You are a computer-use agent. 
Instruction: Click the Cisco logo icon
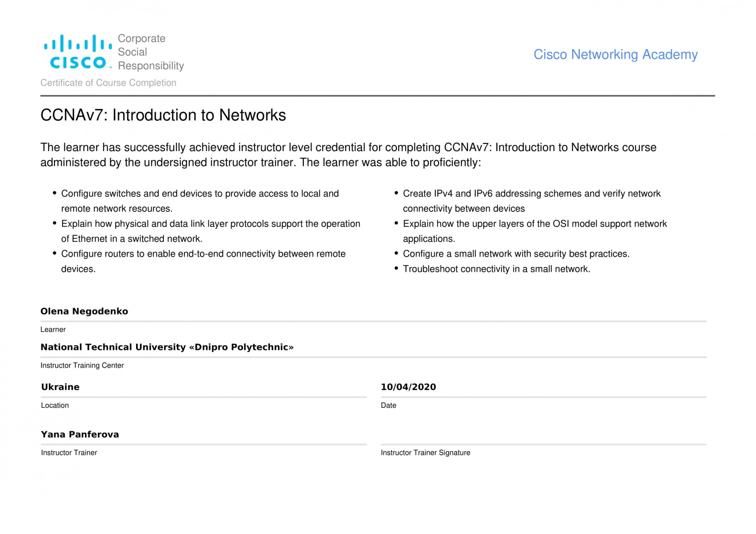[78, 52]
